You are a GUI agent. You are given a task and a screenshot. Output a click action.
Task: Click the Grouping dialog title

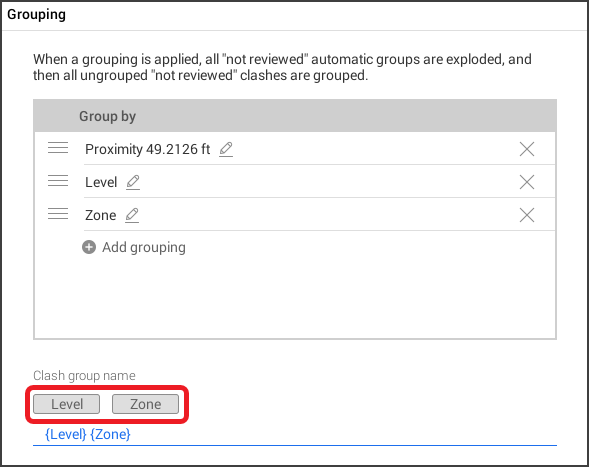point(36,15)
